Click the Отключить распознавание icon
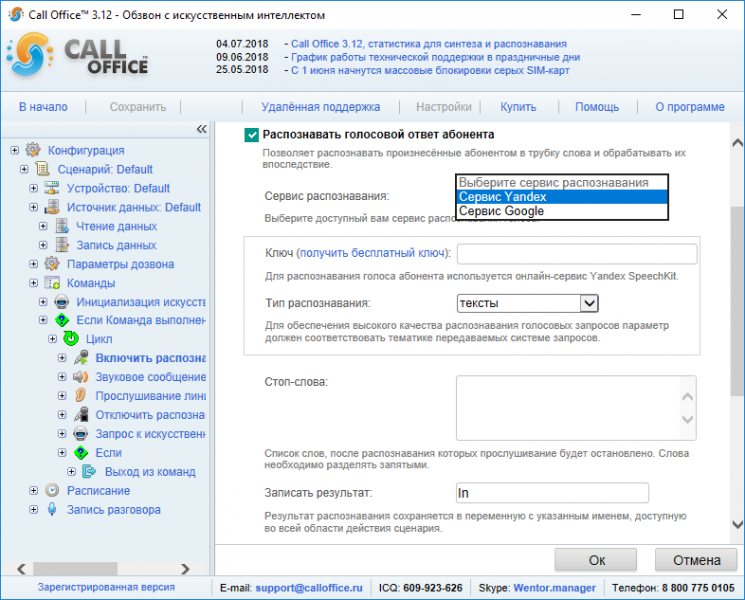The width and height of the screenshot is (745, 600). (81, 415)
